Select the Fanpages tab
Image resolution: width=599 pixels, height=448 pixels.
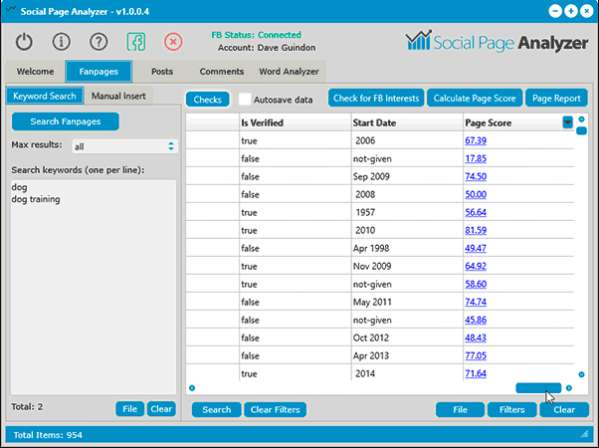(99, 71)
